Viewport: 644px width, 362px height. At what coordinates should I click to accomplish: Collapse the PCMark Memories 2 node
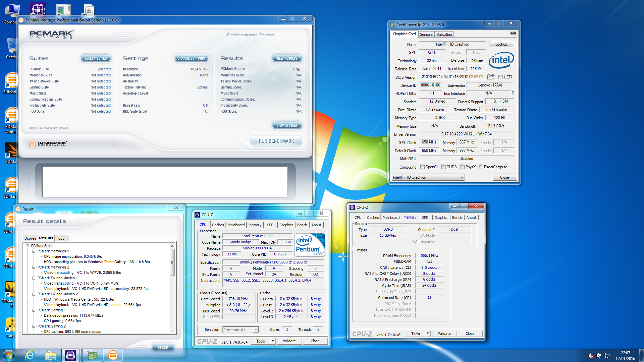coord(34,267)
